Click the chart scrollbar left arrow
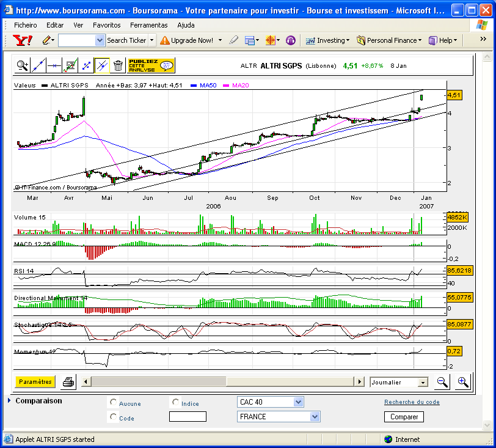 [86, 381]
